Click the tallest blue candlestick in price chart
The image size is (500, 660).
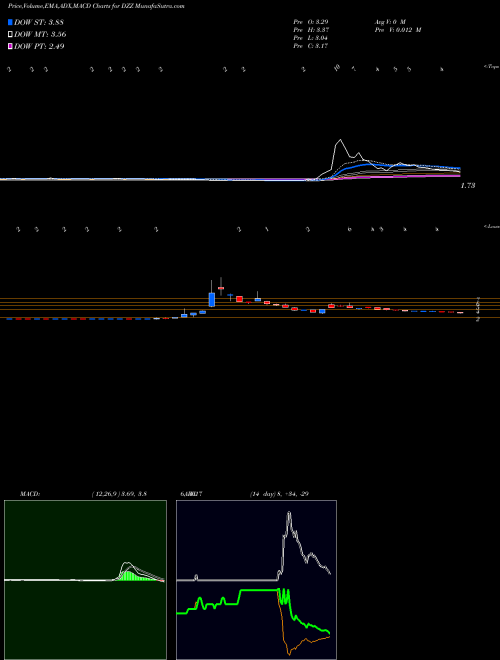[x=212, y=299]
